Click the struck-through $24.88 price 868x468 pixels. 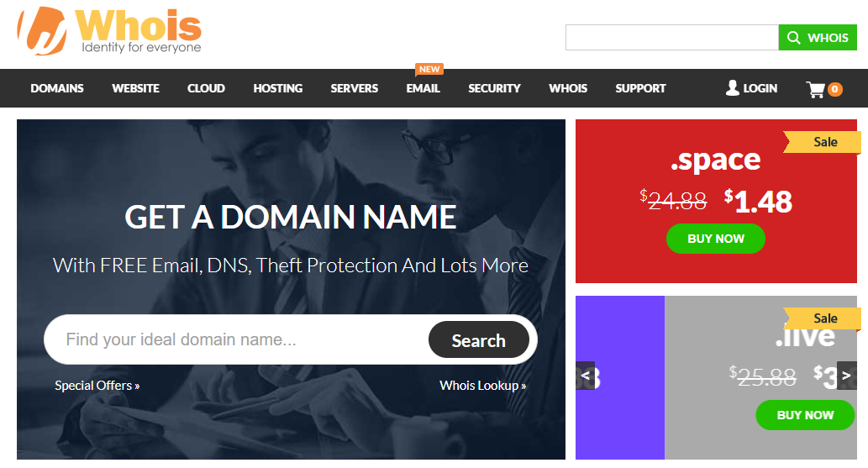pyautogui.click(x=673, y=200)
